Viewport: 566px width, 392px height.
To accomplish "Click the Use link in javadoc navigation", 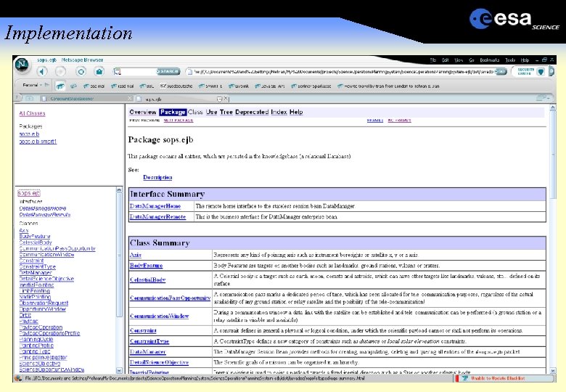I will [212, 113].
